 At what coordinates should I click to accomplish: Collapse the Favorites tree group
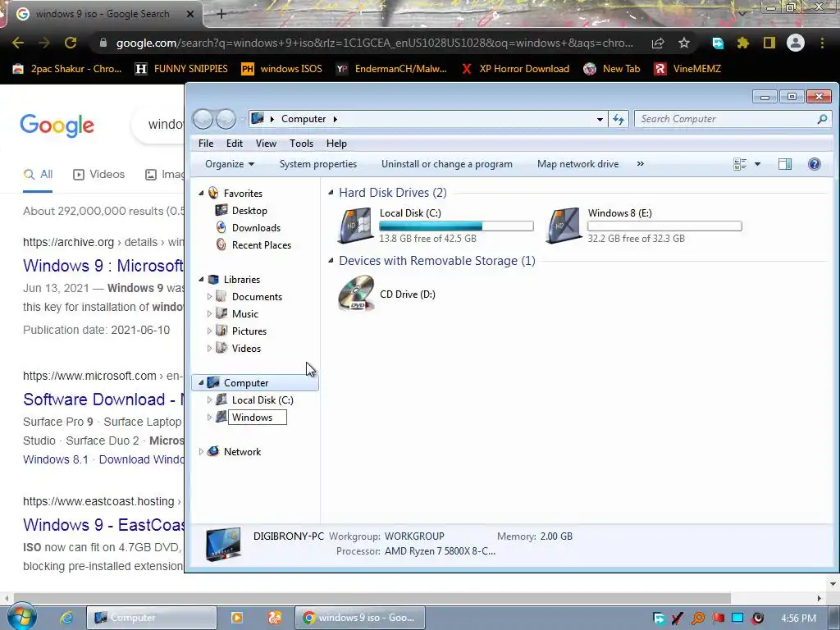pyautogui.click(x=202, y=193)
